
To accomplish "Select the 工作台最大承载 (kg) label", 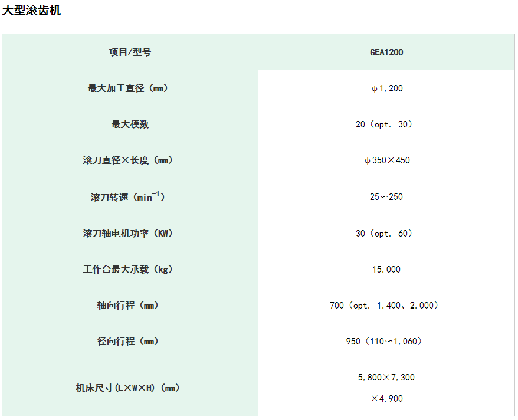I will point(128,270).
